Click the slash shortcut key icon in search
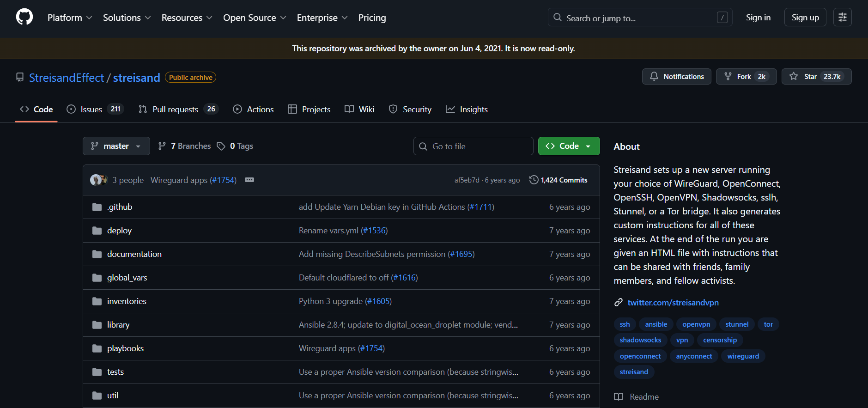Image resolution: width=868 pixels, height=408 pixels. pyautogui.click(x=722, y=18)
